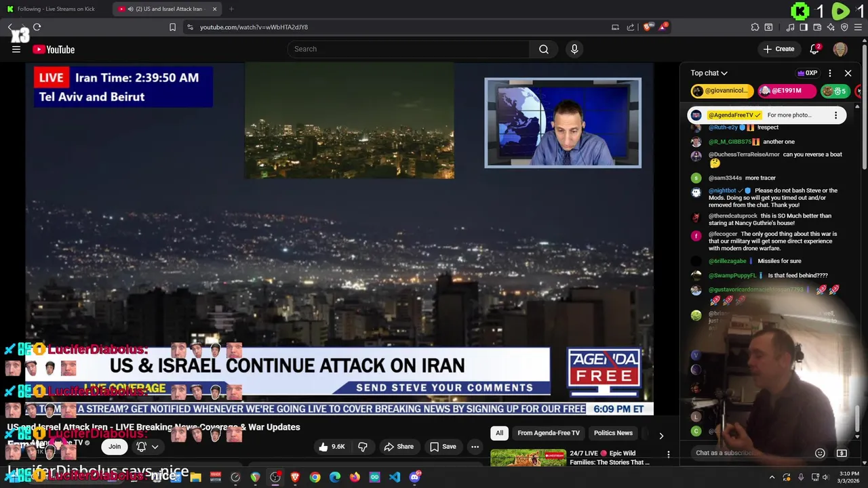
Task: Toggle the browser sidebar panel icon
Action: coord(804,27)
